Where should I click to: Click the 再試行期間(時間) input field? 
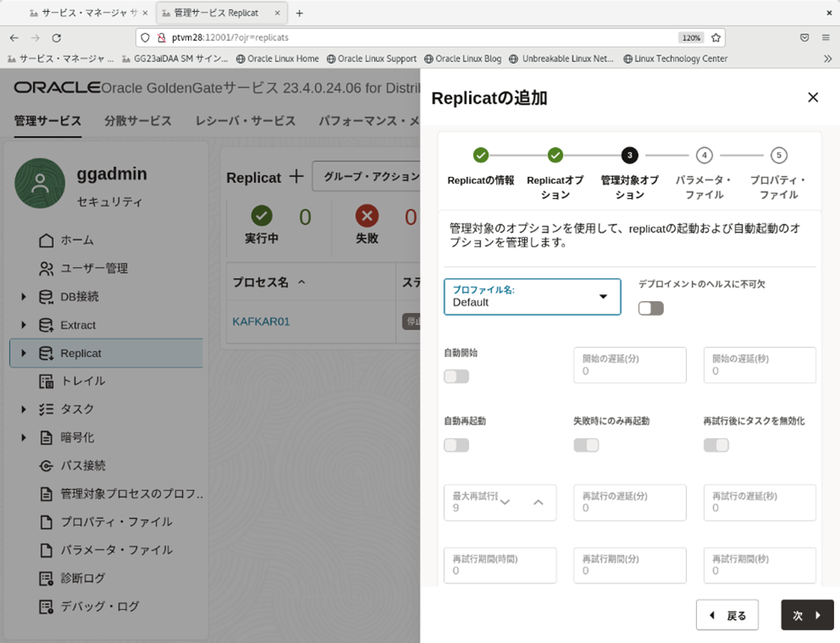(x=500, y=566)
